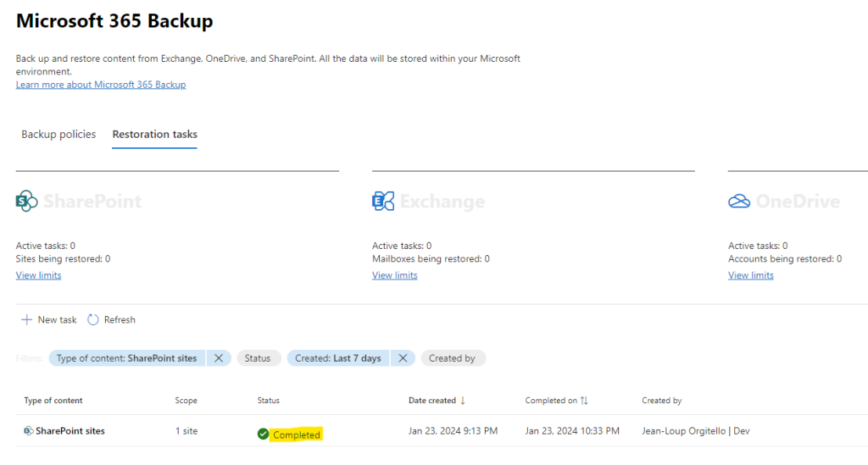Click 'Jan 23, 2024 10:33 PM' cell
Image resolution: width=868 pixels, height=465 pixels.
[x=572, y=431]
